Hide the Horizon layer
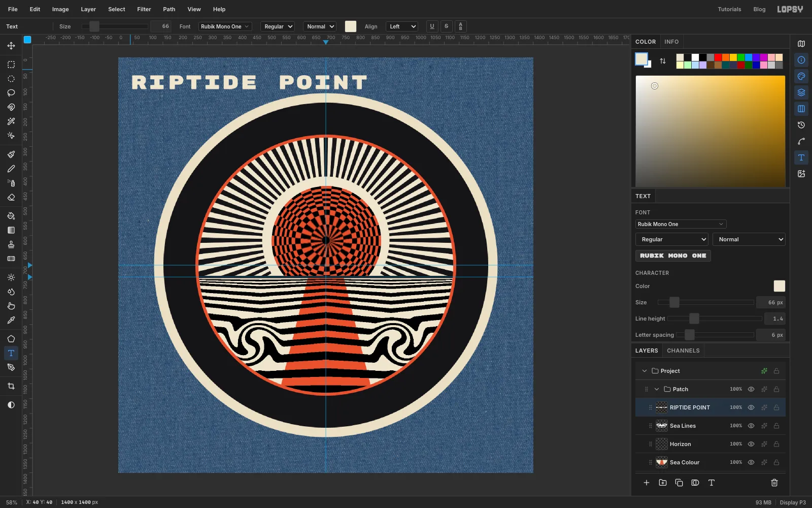The image size is (812, 508). point(751,444)
